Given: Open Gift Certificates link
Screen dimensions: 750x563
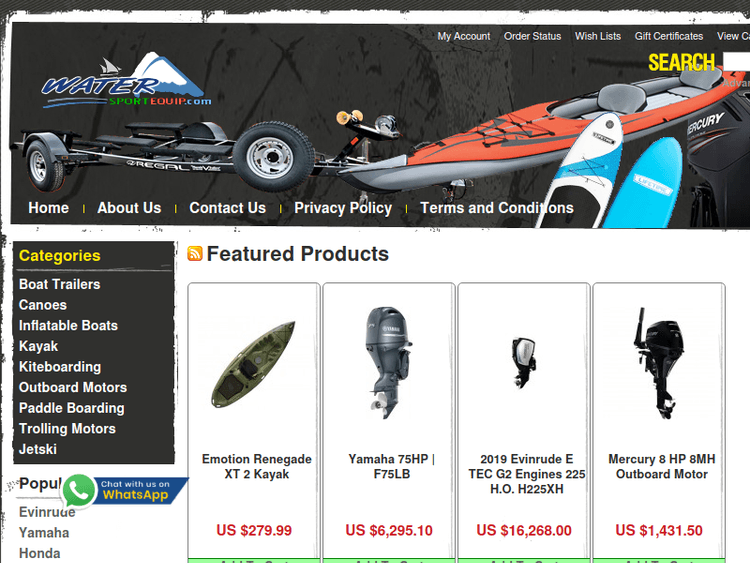Looking at the screenshot, I should pos(669,36).
